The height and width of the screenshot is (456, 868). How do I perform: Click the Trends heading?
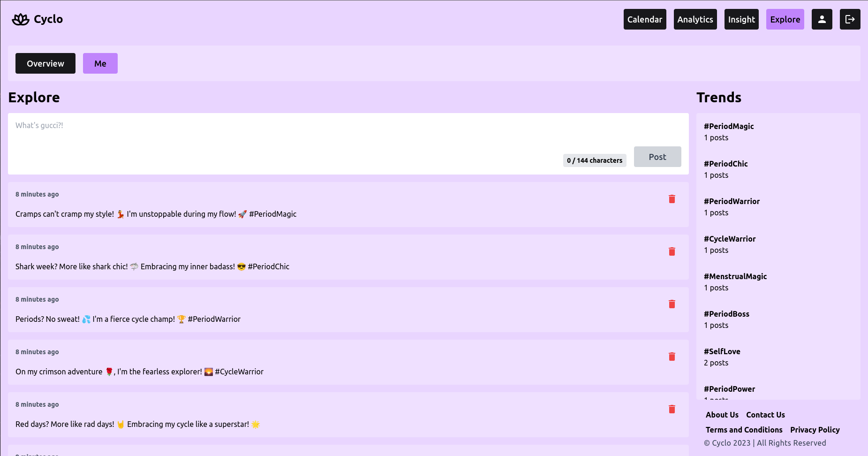[719, 97]
